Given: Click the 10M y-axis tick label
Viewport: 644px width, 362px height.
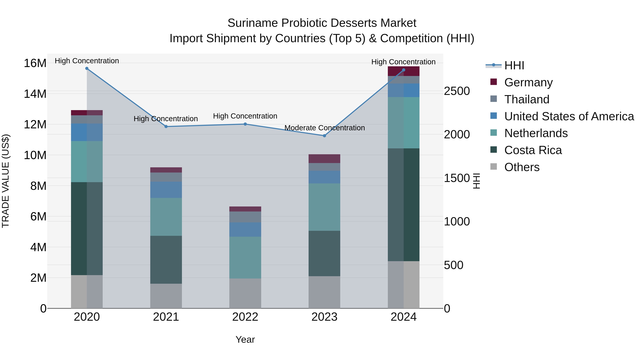Looking at the screenshot, I should 35,155.
